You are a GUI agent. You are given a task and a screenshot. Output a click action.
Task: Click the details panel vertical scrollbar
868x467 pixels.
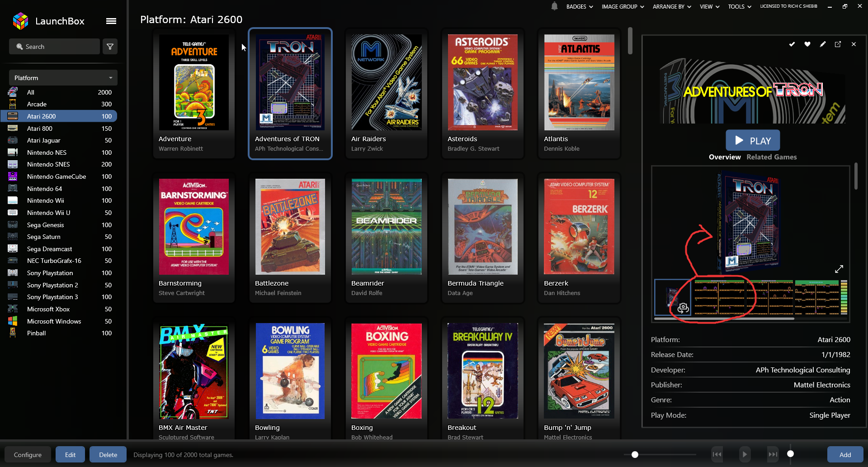856,176
